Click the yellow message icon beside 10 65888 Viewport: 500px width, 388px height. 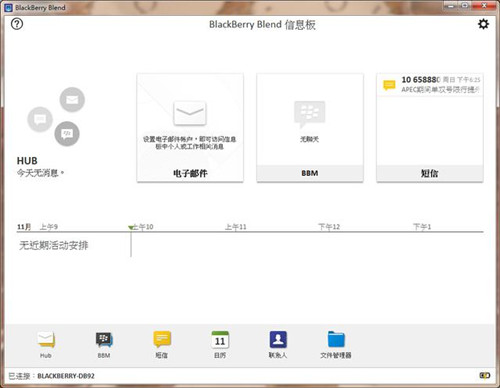[x=389, y=85]
